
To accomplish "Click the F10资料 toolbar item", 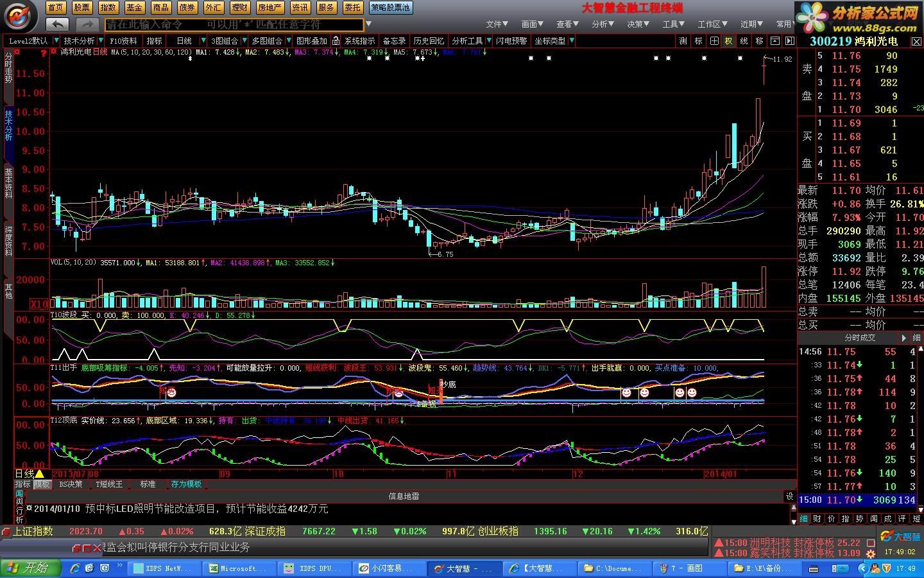I will (x=123, y=40).
